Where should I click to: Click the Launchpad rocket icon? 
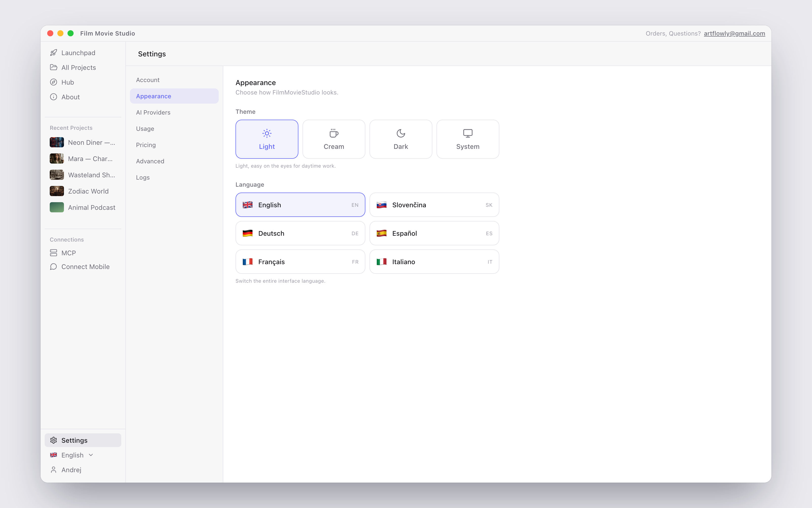pos(53,53)
